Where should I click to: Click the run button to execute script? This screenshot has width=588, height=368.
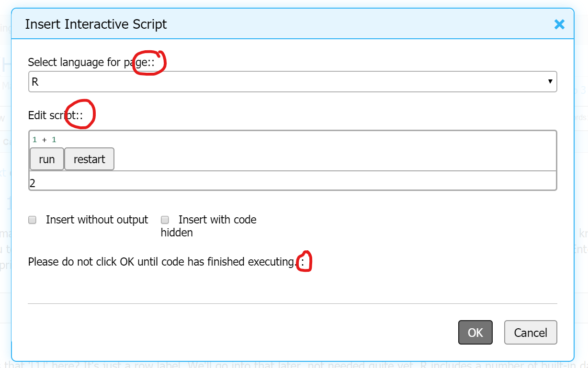[46, 158]
